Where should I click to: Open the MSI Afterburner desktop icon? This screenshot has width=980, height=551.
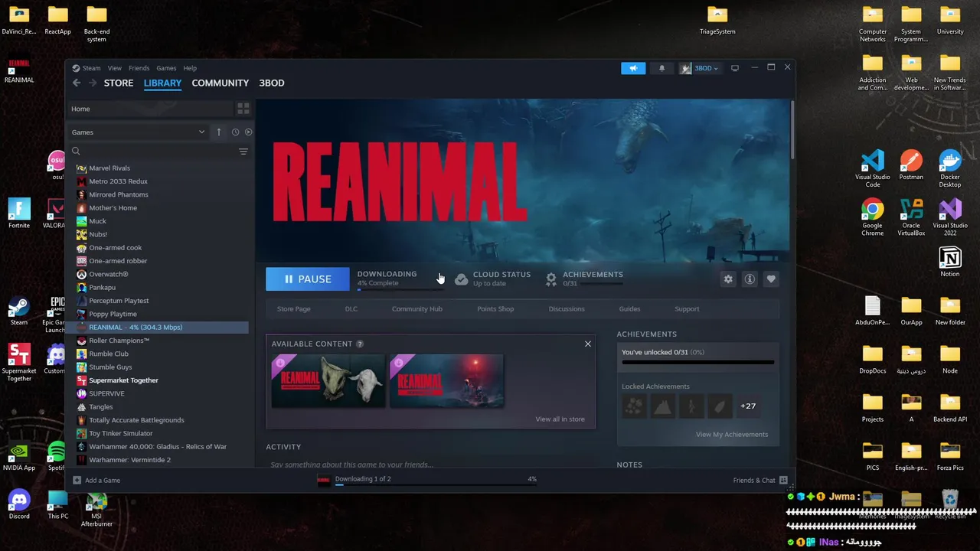click(96, 509)
